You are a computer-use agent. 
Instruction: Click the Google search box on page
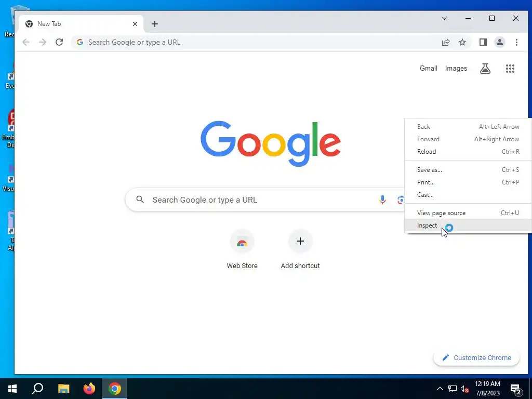[x=264, y=200]
